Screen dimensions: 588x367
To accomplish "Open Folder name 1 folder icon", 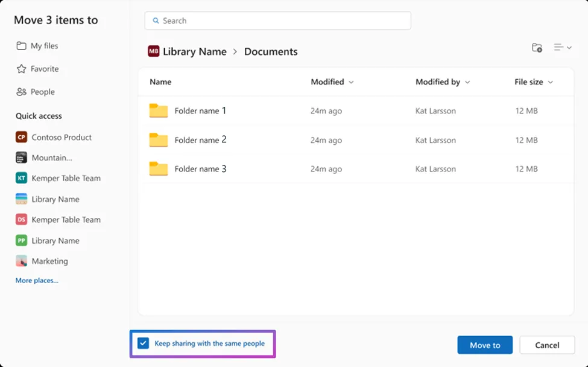I will [x=159, y=111].
